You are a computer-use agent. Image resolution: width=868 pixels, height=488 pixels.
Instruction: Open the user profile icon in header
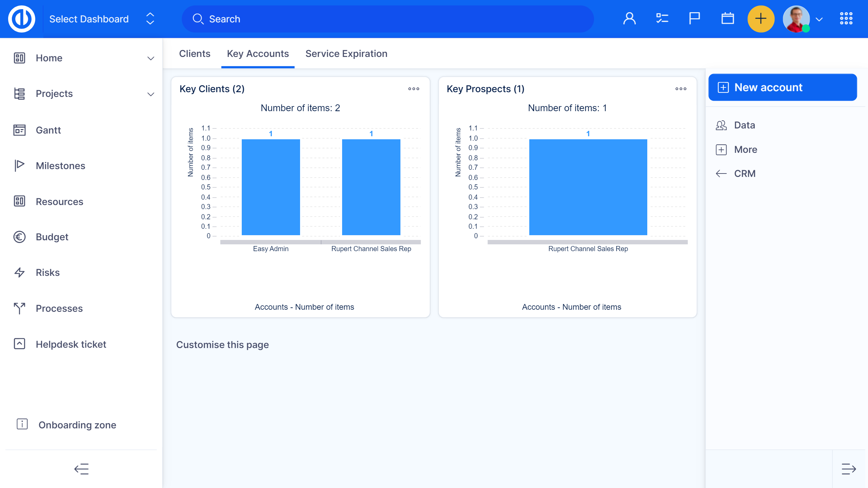pyautogui.click(x=629, y=19)
